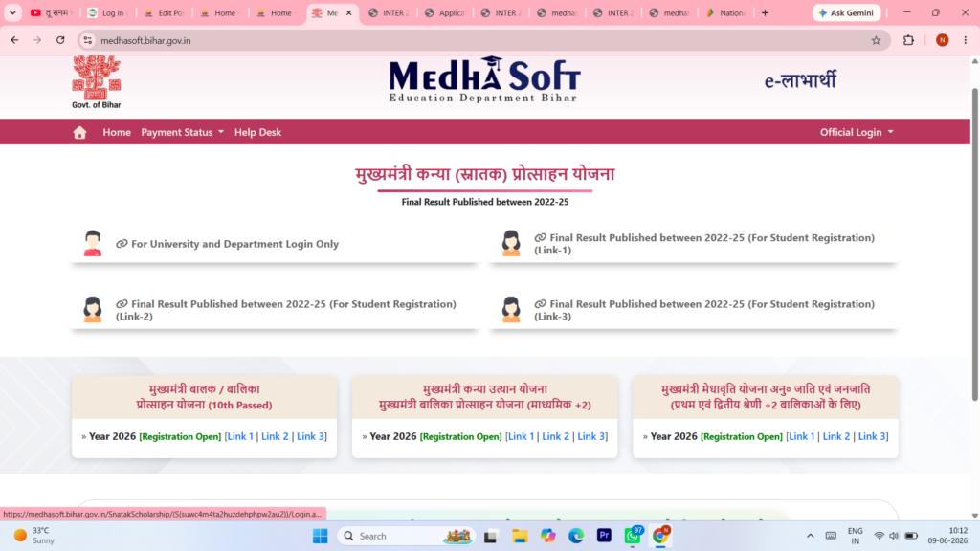Show hidden icons in the system tray

(810, 536)
